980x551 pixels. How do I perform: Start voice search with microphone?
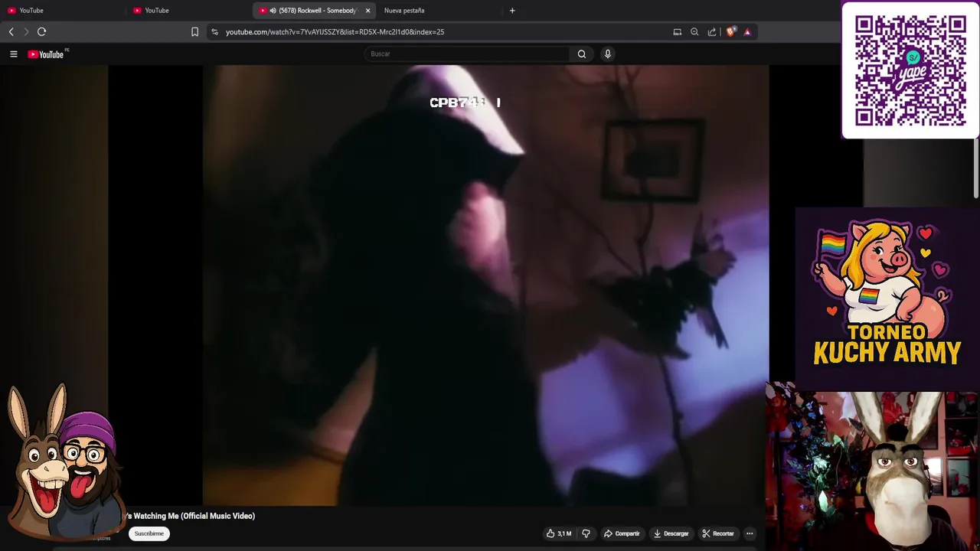point(608,54)
